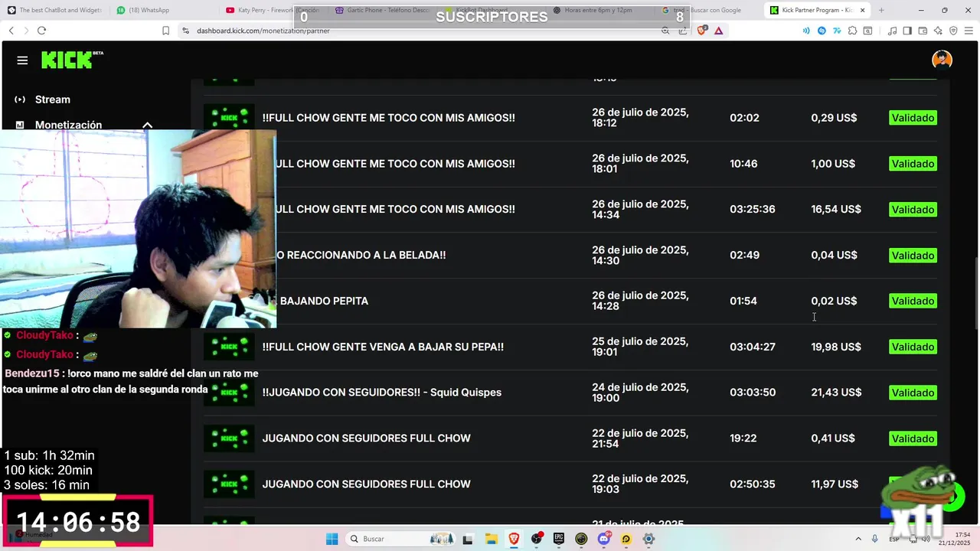The height and width of the screenshot is (551, 980).
Task: Open the Brave Rewards triangle icon
Action: [718, 31]
